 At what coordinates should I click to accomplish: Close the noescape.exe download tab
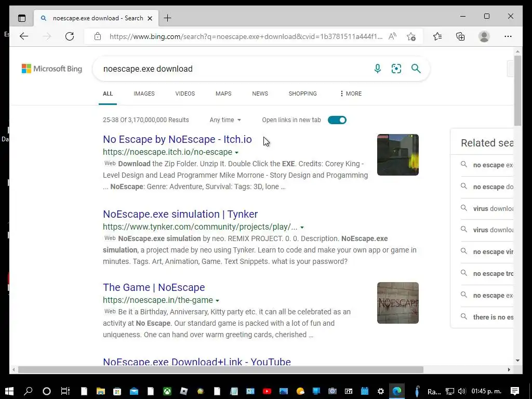click(150, 18)
